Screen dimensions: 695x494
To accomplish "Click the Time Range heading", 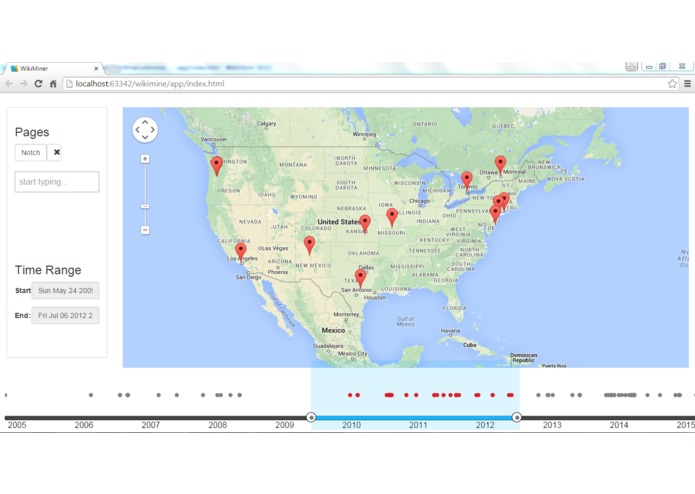I will (x=48, y=270).
